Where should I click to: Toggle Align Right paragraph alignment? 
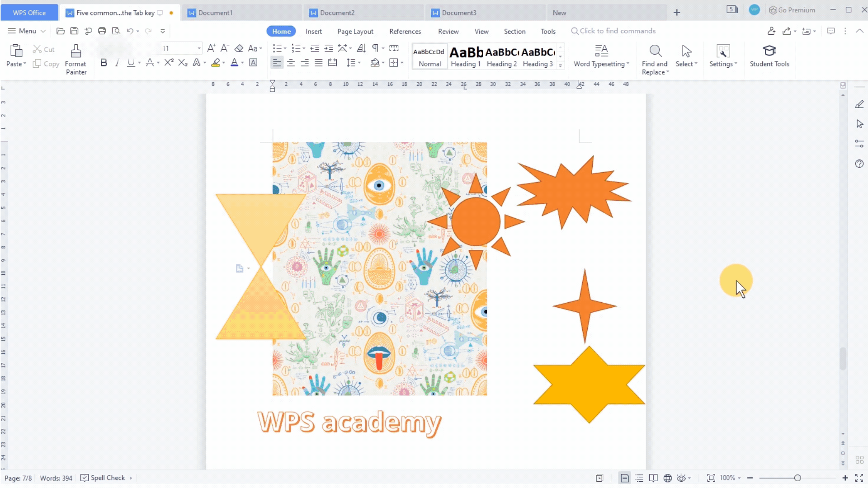(305, 63)
